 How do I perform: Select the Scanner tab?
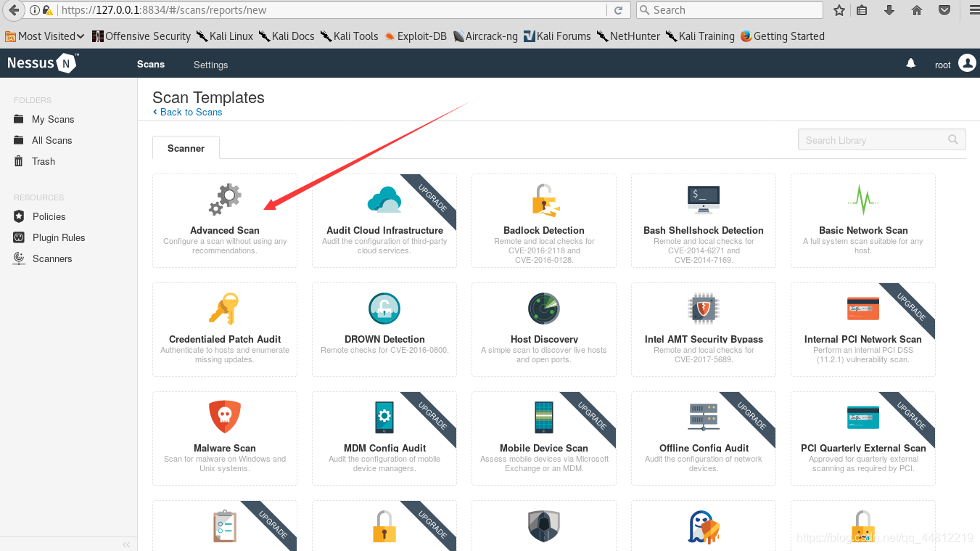tap(186, 148)
